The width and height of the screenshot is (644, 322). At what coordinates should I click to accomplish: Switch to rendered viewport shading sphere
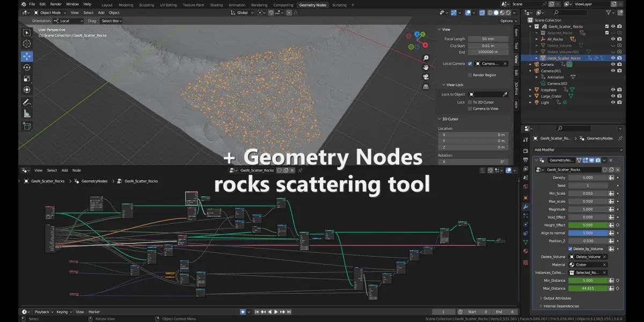pyautogui.click(x=509, y=12)
